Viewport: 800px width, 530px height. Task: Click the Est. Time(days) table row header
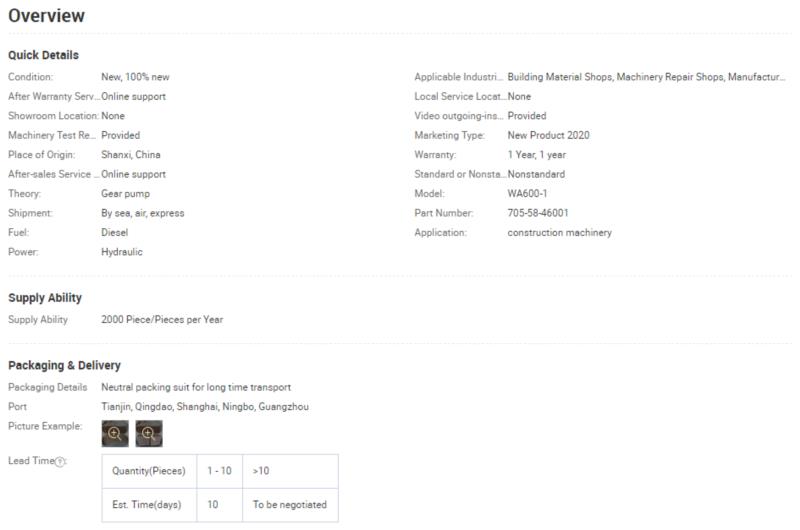tap(149, 505)
